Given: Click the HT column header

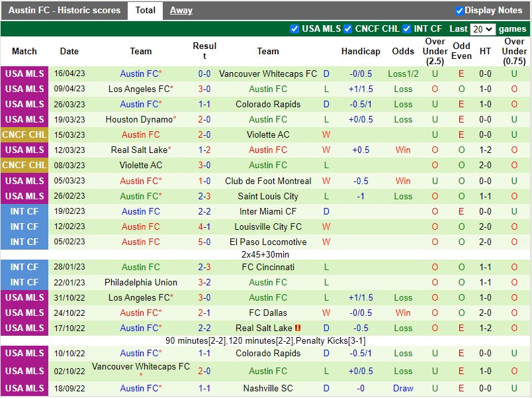Looking at the screenshot, I should point(485,51).
